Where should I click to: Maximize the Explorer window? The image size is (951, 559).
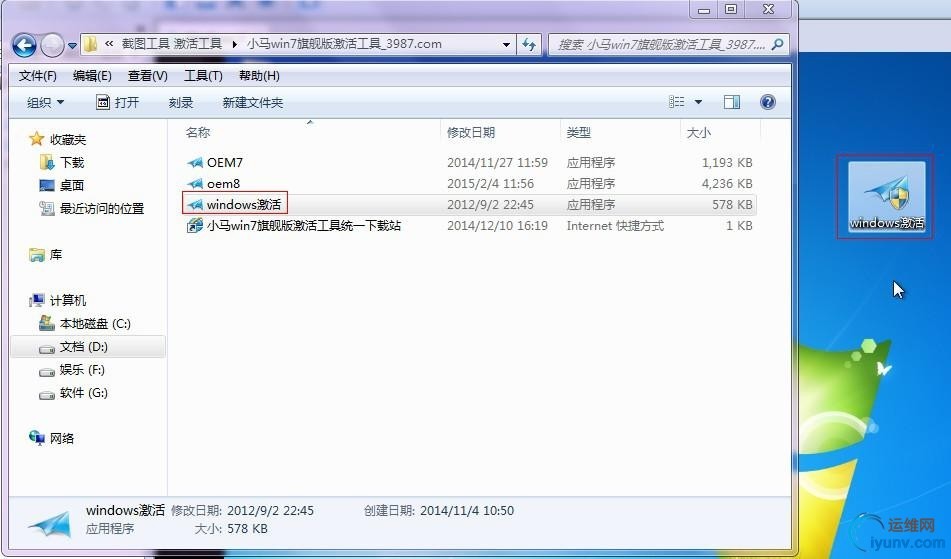(x=731, y=9)
